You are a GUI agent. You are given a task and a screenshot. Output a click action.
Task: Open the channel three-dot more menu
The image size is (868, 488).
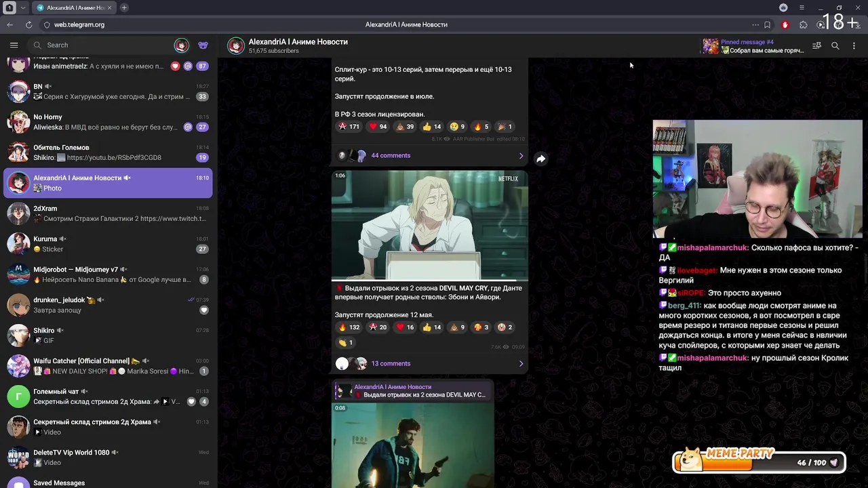(854, 46)
